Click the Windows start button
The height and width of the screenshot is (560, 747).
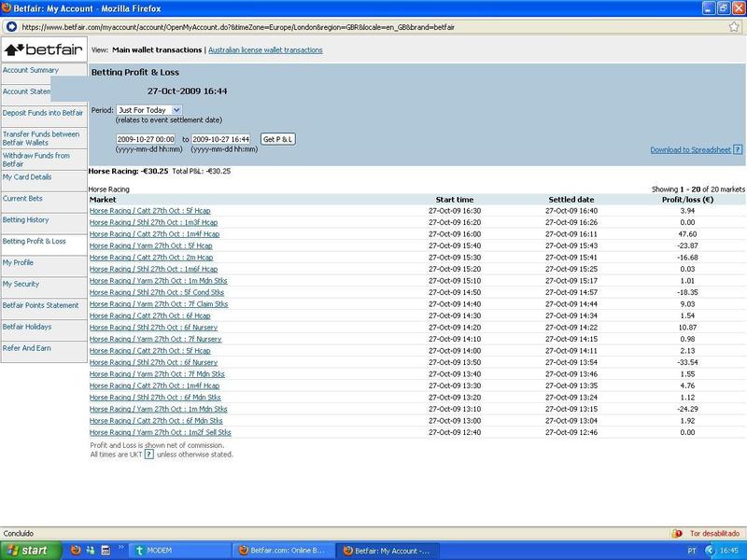tap(31, 551)
